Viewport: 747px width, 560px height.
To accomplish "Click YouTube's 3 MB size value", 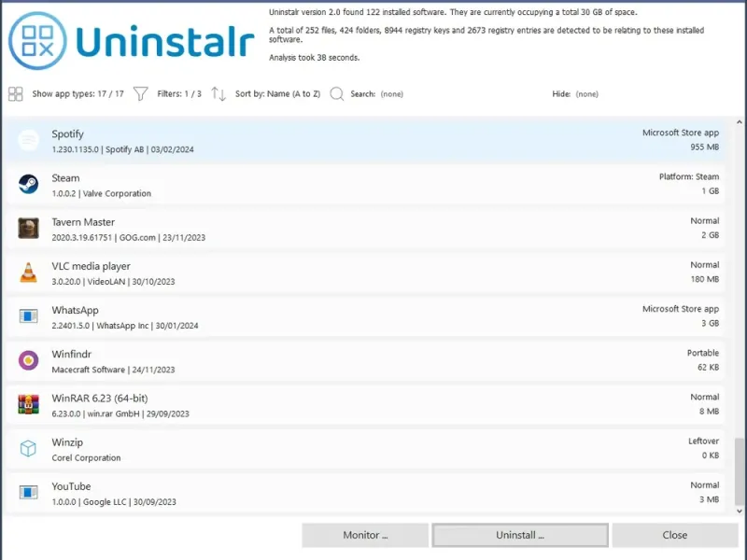I will point(709,499).
